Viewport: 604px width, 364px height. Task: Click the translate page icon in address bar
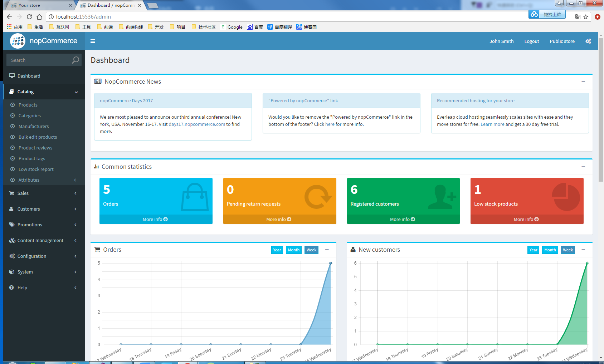click(578, 17)
